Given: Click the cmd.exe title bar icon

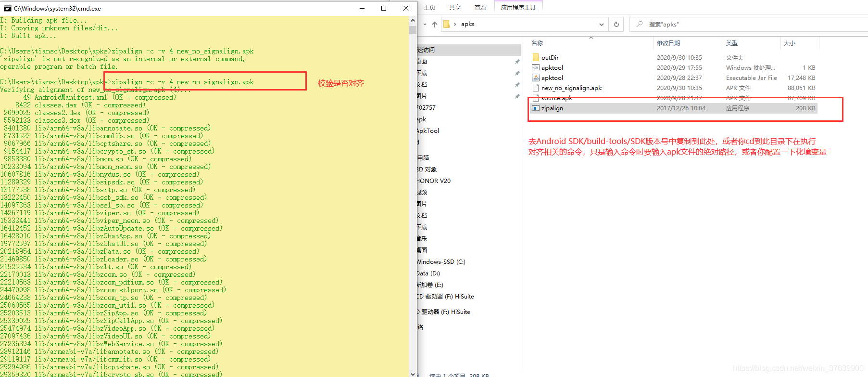Looking at the screenshot, I should pyautogui.click(x=7, y=8).
